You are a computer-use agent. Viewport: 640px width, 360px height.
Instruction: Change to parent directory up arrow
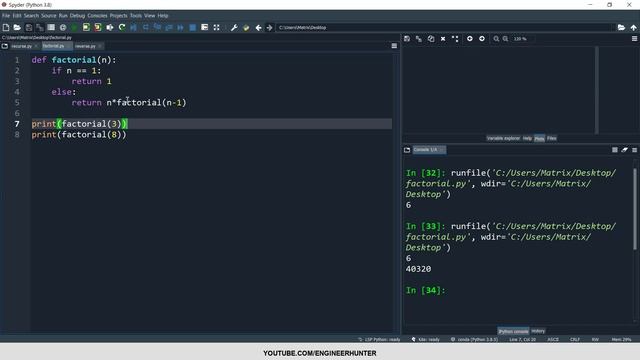point(633,27)
